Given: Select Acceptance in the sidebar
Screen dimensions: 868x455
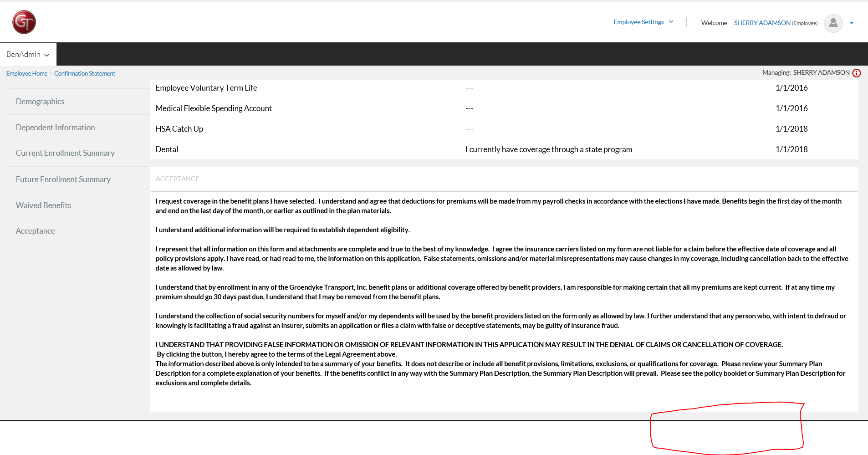Looking at the screenshot, I should coord(36,231).
